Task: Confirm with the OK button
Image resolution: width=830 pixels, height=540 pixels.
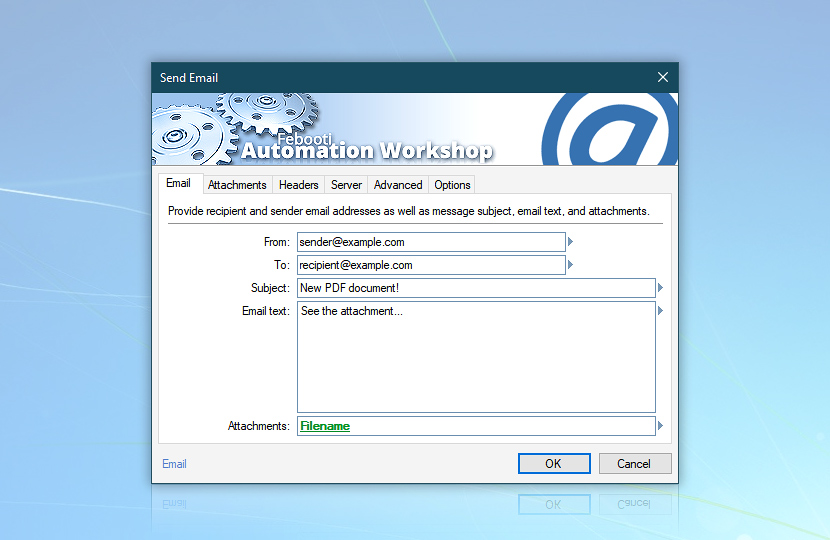Action: 554,463
